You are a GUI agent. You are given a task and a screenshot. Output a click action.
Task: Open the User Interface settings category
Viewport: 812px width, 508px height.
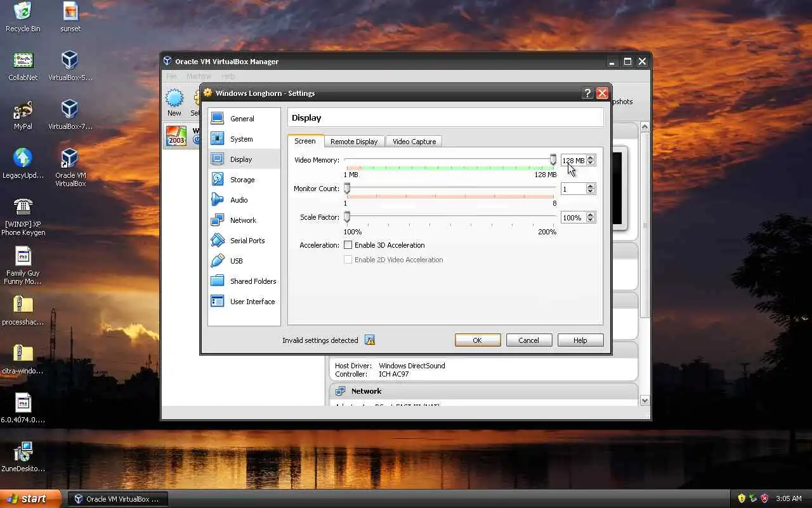click(x=244, y=302)
